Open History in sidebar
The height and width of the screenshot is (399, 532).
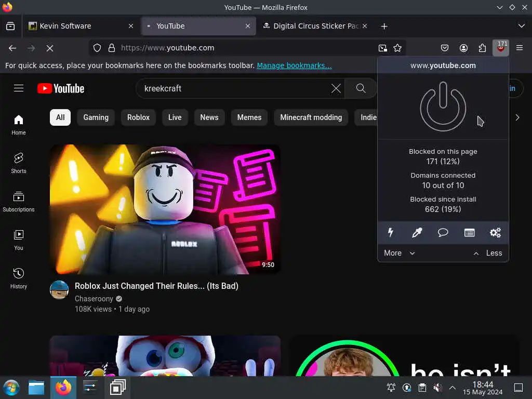[x=19, y=279]
